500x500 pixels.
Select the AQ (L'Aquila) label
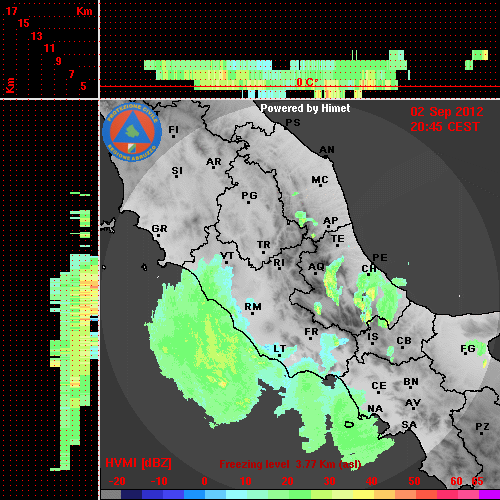[316, 267]
